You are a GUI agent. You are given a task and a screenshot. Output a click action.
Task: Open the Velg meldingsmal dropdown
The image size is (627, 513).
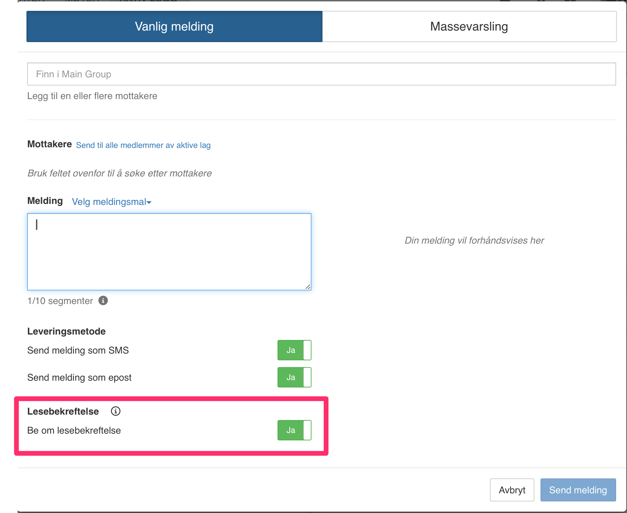point(112,202)
